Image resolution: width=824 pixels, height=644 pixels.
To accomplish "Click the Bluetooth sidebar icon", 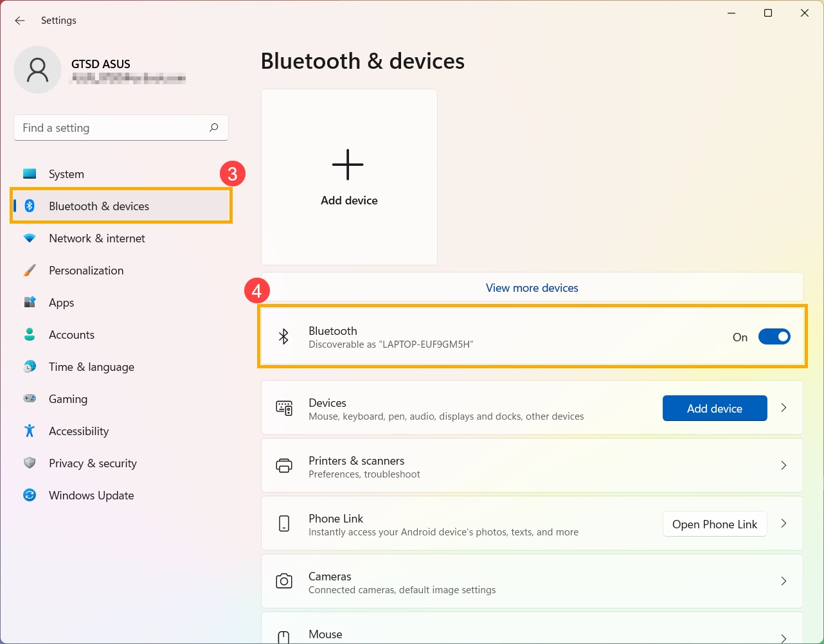I will (30, 206).
